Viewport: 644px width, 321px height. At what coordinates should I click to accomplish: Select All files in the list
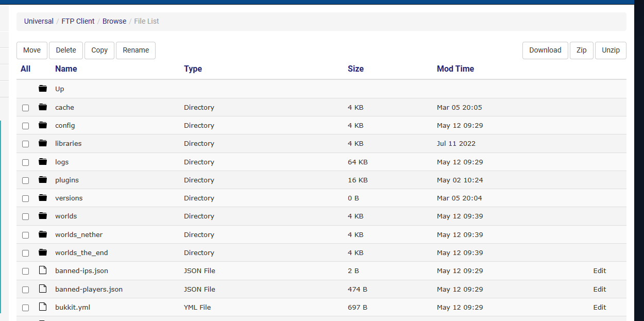coord(25,69)
